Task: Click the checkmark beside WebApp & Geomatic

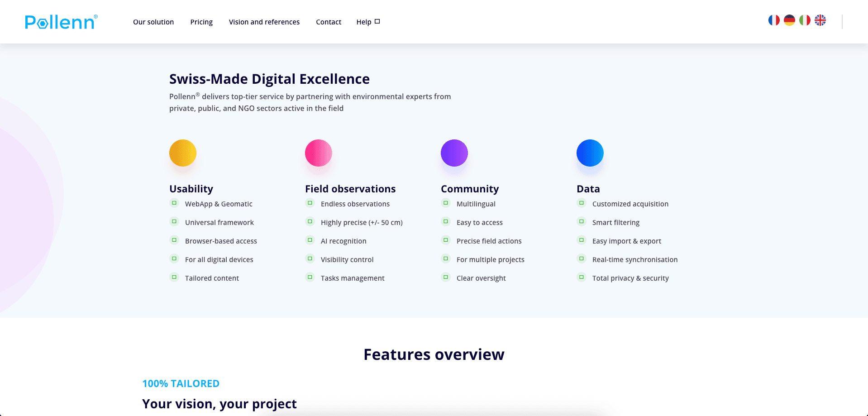Action: click(x=174, y=203)
